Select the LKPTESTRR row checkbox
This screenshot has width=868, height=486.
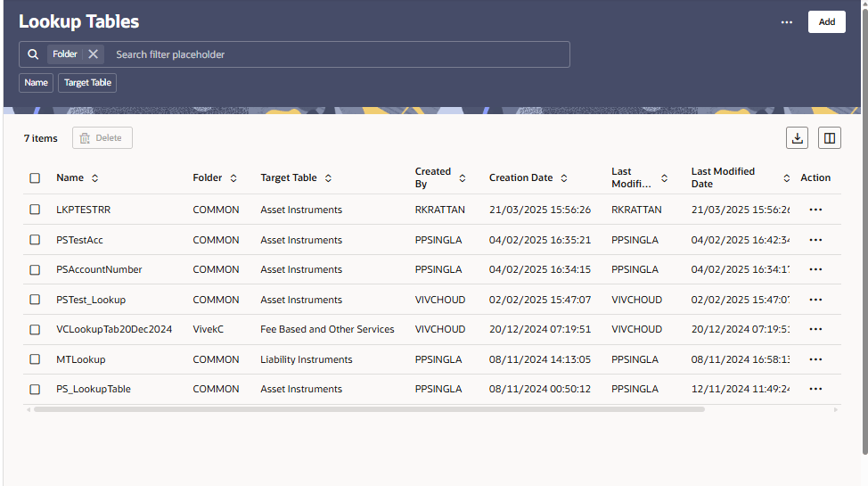pyautogui.click(x=35, y=210)
